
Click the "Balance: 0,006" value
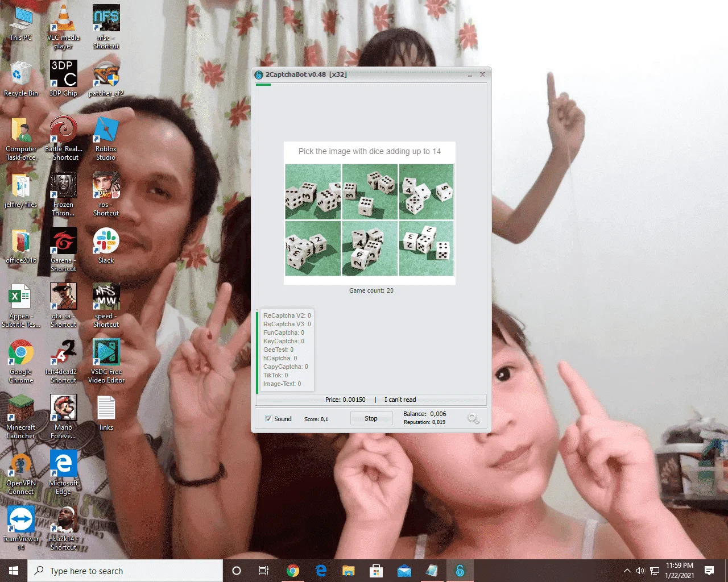click(x=425, y=414)
